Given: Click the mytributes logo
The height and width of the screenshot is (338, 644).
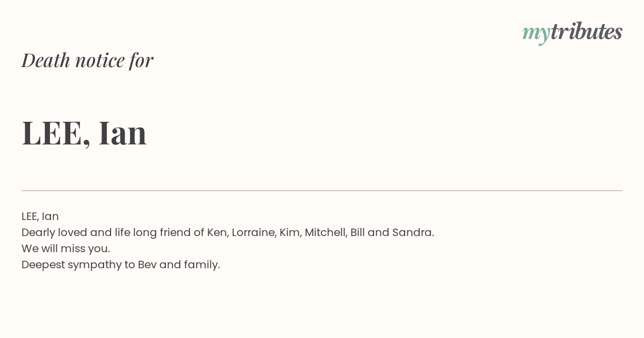Looking at the screenshot, I should [x=572, y=33].
